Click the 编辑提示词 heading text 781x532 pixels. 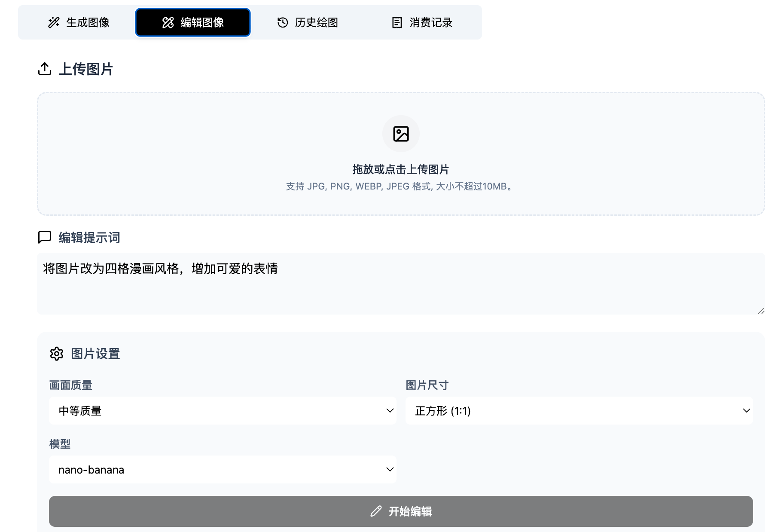coord(89,237)
